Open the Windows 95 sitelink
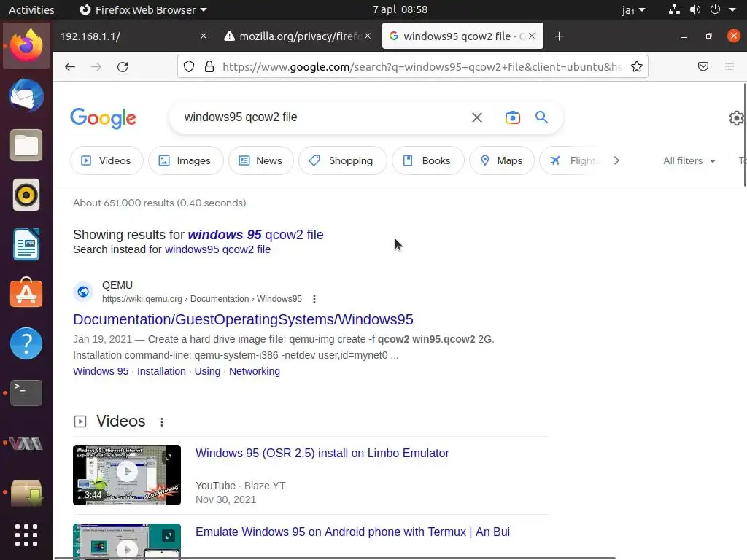Image resolution: width=747 pixels, height=560 pixels. [x=101, y=371]
